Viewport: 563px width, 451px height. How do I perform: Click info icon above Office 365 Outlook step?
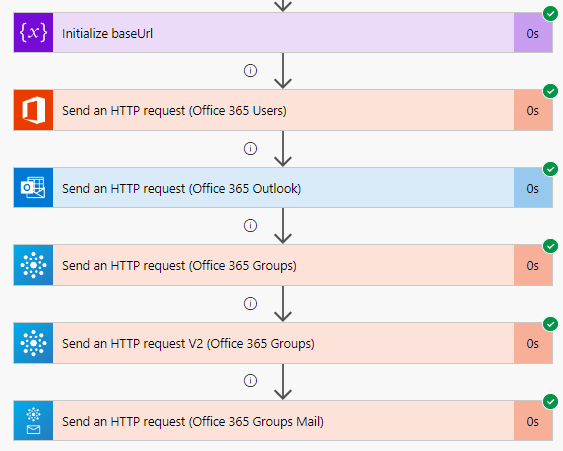250,148
